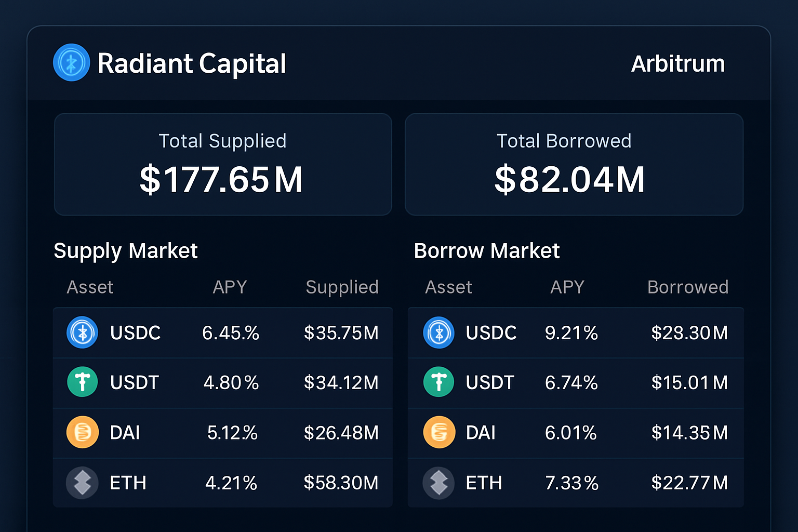Click the Asset header in Supply Market
Viewport: 798px width, 532px height.
coord(90,287)
